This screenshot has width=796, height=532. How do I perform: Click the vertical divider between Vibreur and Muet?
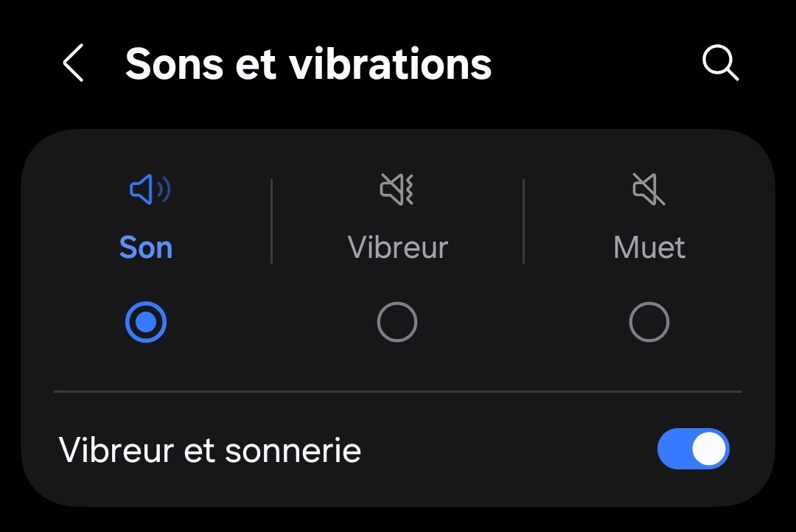(523, 221)
